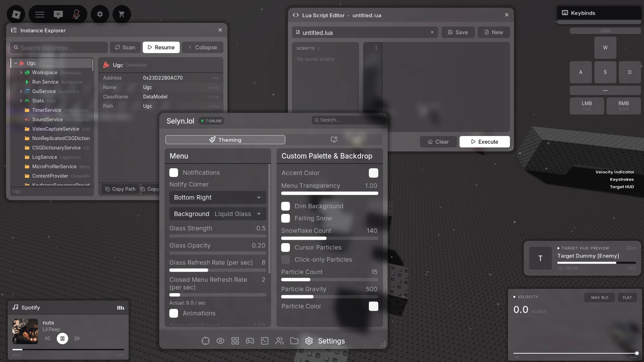Skip to next Spotify track
Viewport: 644px width, 362px height.
[77, 338]
